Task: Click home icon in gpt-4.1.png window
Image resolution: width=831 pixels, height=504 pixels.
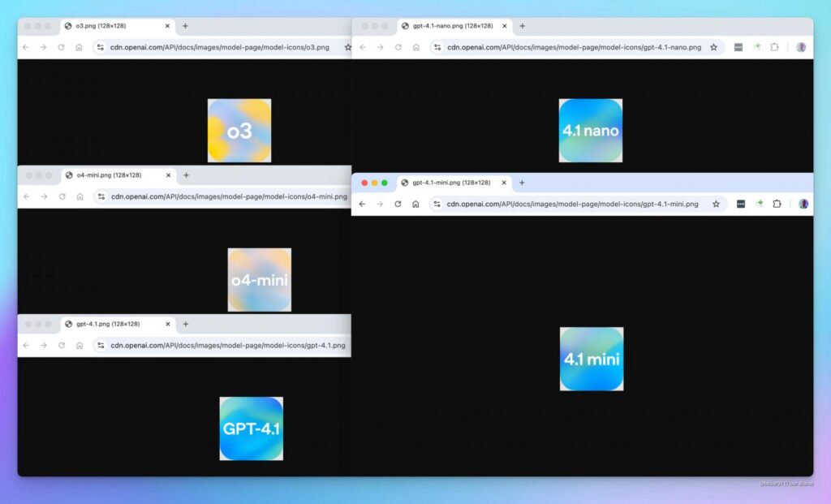Action: point(80,345)
